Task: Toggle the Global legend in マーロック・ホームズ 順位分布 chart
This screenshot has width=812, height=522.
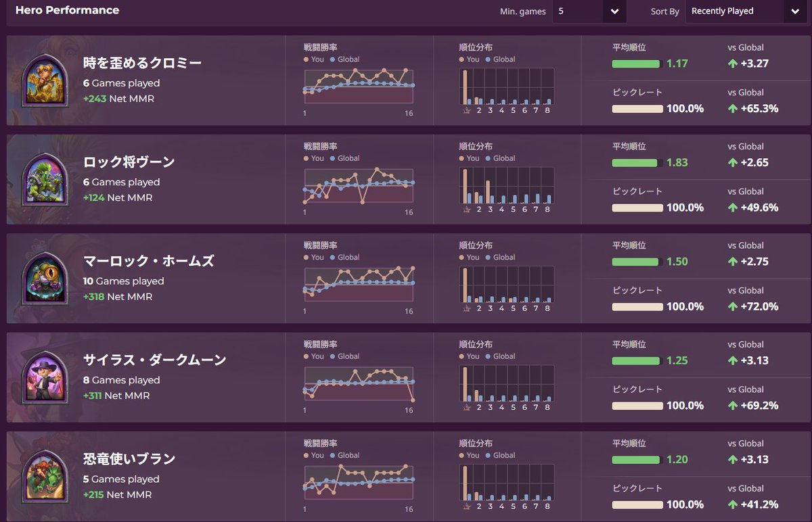Action: [501, 258]
